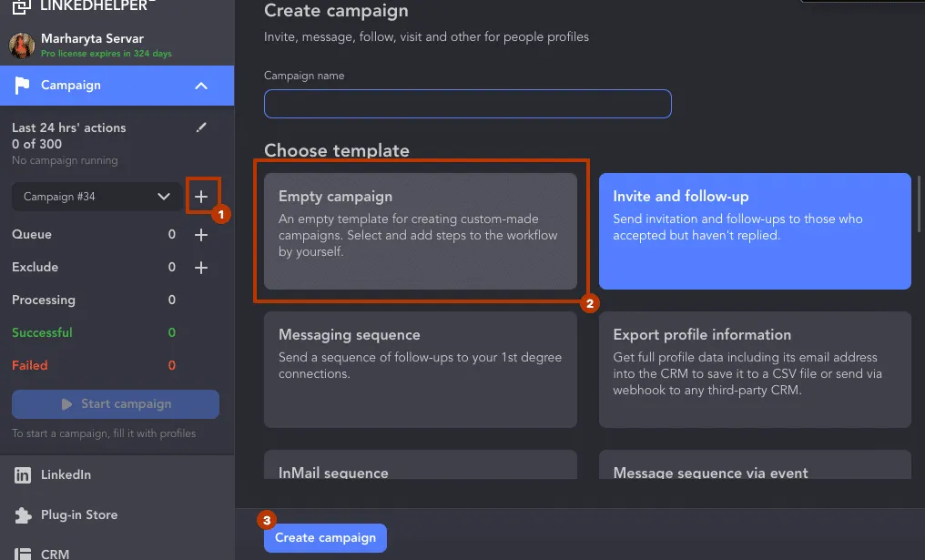Click 'No campaign running' status text

pyautogui.click(x=65, y=160)
